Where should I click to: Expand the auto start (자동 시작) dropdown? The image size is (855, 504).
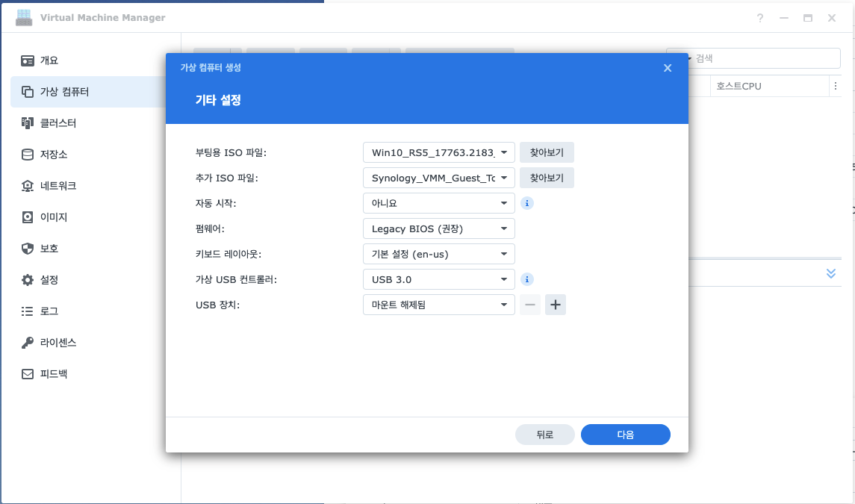pyautogui.click(x=439, y=203)
